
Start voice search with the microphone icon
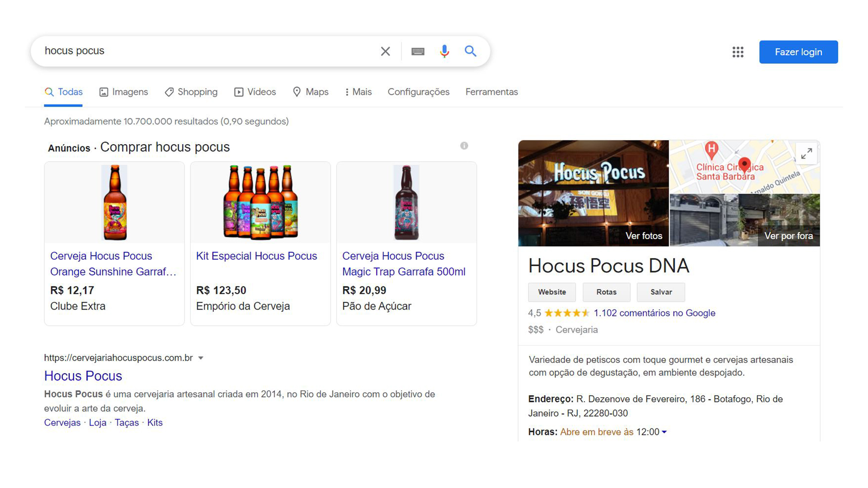pyautogui.click(x=444, y=52)
